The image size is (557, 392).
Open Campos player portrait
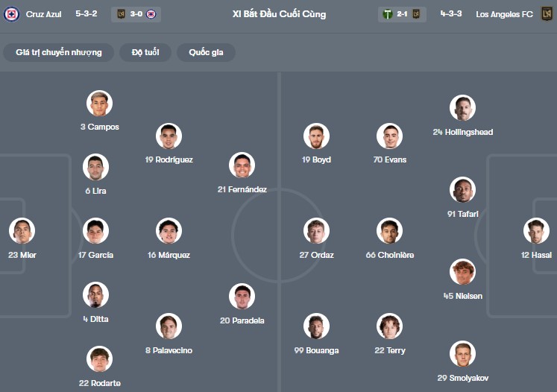click(99, 104)
